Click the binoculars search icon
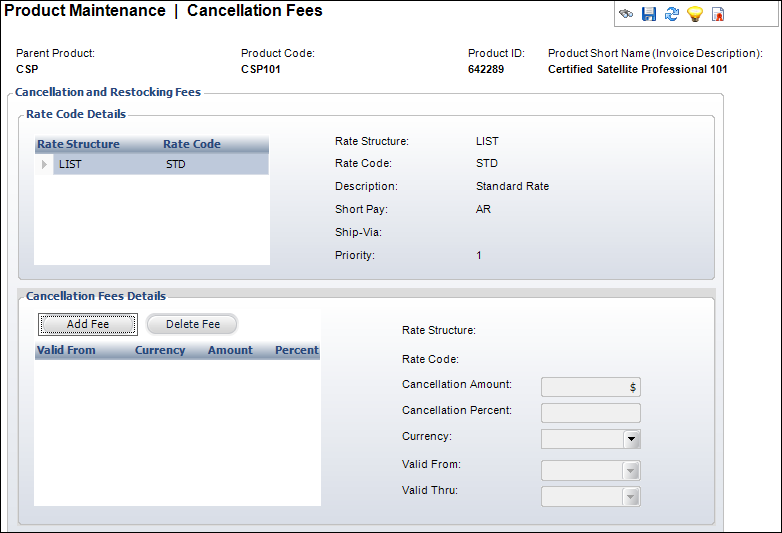This screenshot has width=782, height=533. [x=626, y=13]
